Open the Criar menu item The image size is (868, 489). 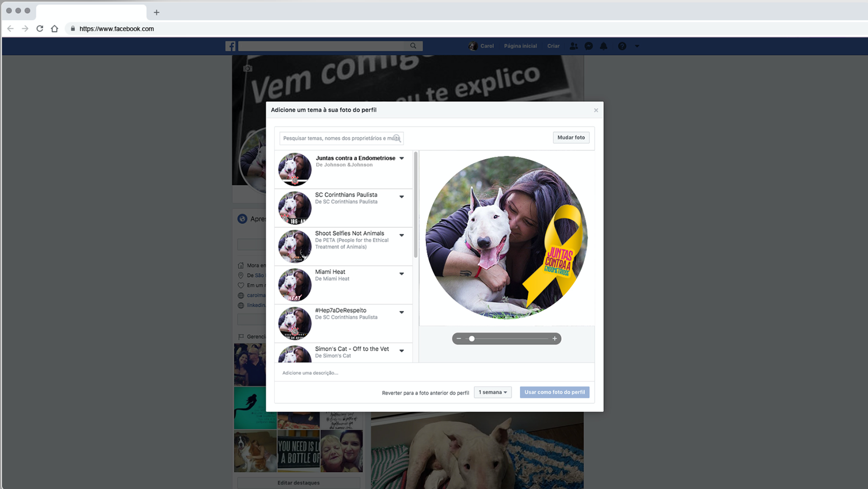pyautogui.click(x=553, y=46)
